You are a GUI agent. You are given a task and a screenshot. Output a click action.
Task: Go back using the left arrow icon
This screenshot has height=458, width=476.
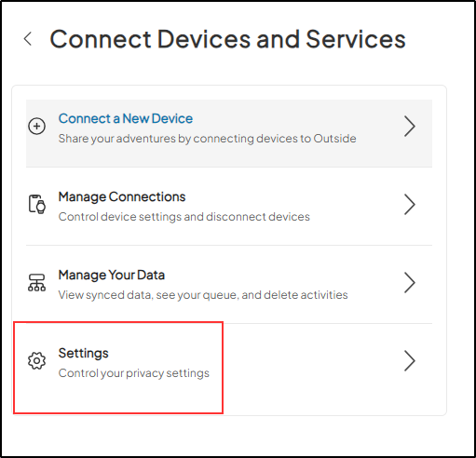click(28, 39)
